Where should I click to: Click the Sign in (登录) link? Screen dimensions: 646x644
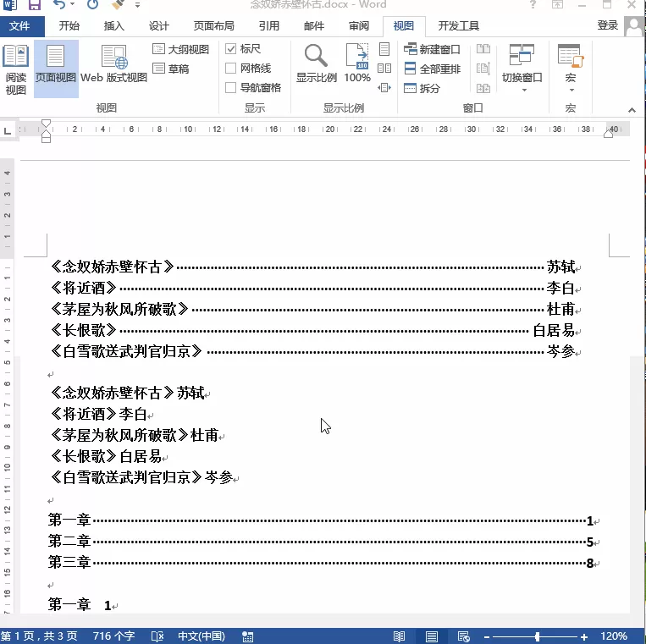pos(608,25)
